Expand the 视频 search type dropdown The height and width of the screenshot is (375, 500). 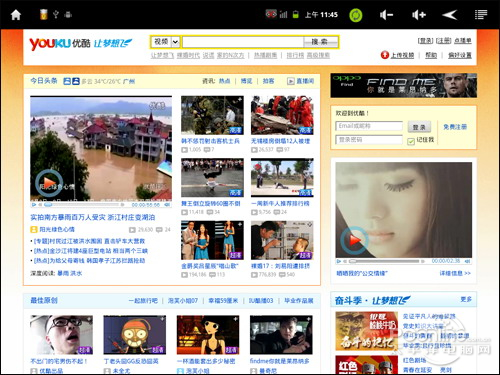(x=175, y=42)
